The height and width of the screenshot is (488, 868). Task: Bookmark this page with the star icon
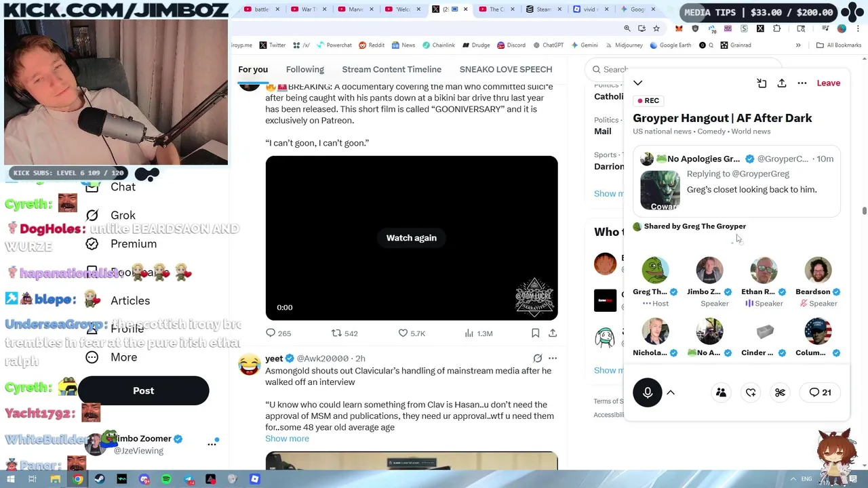(x=656, y=28)
